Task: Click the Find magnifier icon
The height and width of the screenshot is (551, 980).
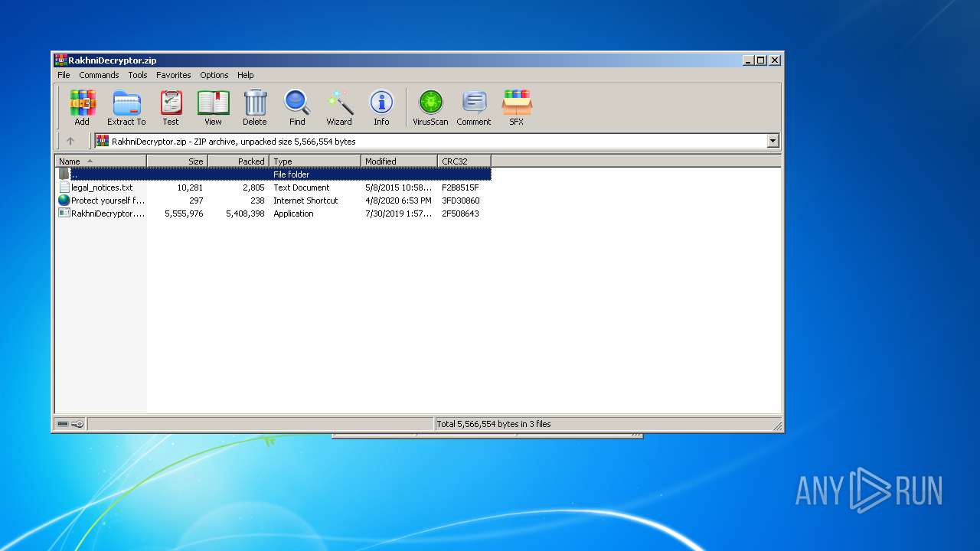Action: pos(297,107)
